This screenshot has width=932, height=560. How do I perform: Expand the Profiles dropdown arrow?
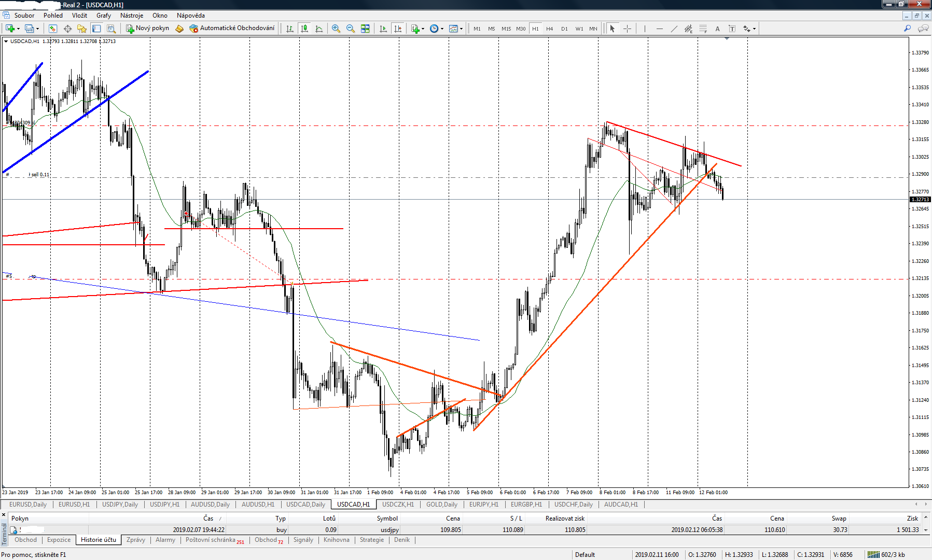tap(37, 29)
